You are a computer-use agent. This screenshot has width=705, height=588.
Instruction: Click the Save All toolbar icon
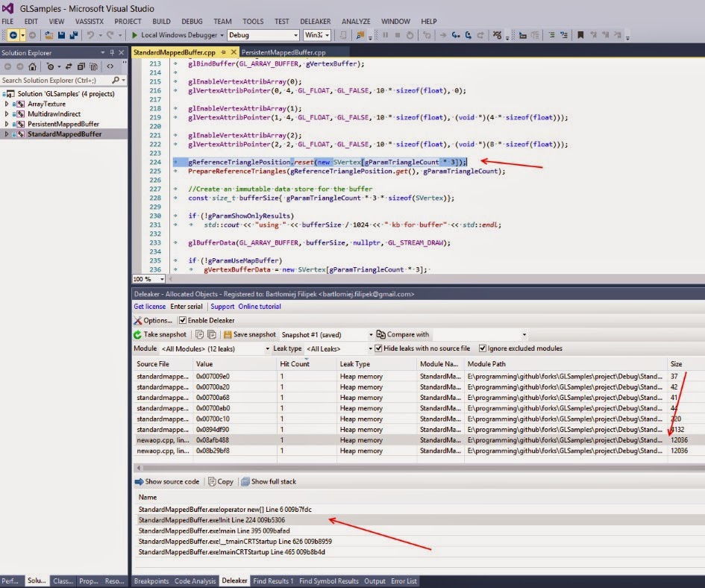(72, 35)
